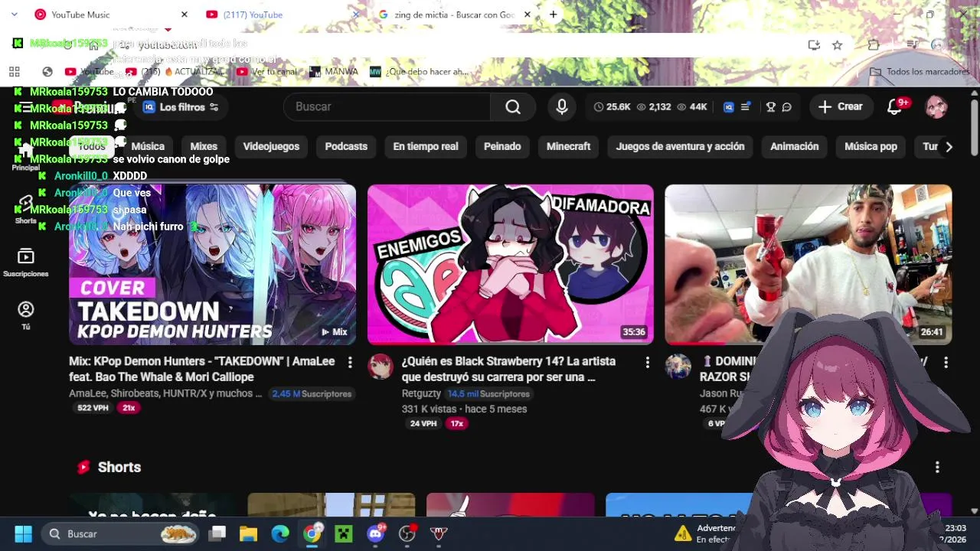Open more options for TAKEDOWN mix video
The width and height of the screenshot is (980, 551).
tap(350, 362)
